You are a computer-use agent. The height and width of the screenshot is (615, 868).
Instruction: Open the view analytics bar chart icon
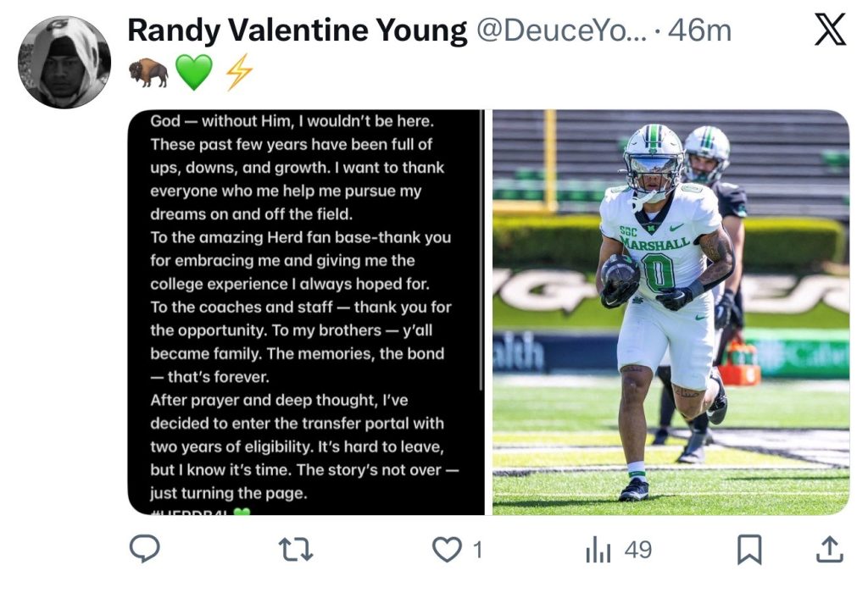coord(598,551)
